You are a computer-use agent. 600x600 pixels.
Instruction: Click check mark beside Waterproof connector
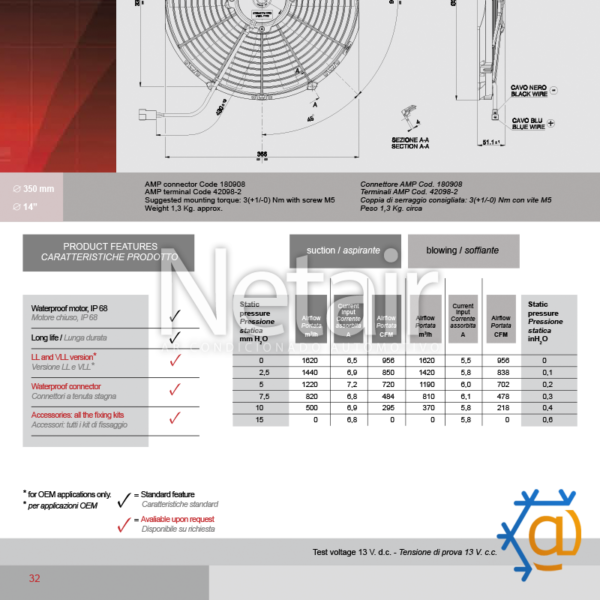pos(174,390)
